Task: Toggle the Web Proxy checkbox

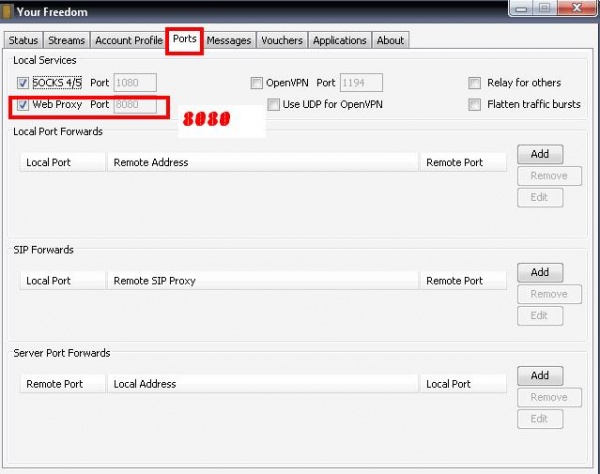Action: point(23,104)
